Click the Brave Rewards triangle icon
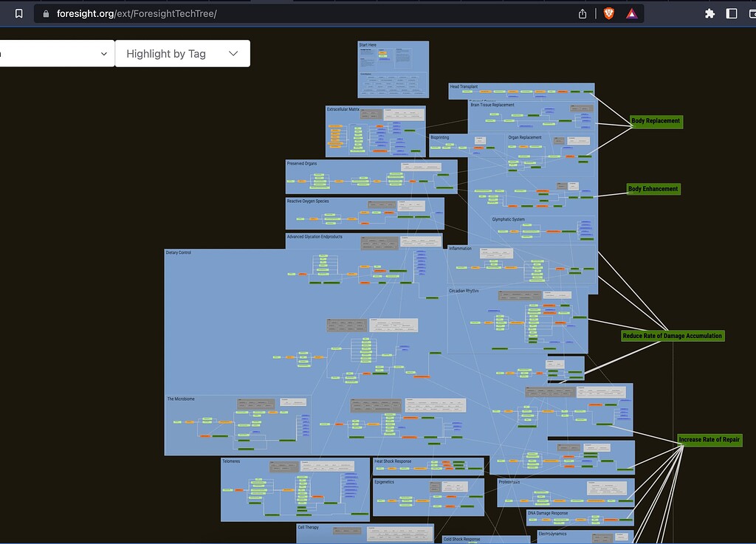This screenshot has width=756, height=544. [632, 13]
